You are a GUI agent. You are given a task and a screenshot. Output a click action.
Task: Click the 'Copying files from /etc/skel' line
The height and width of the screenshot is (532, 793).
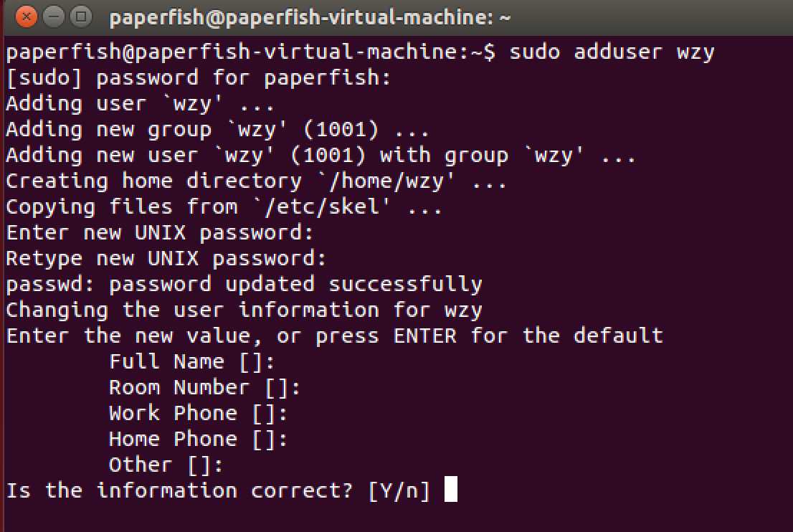224,206
